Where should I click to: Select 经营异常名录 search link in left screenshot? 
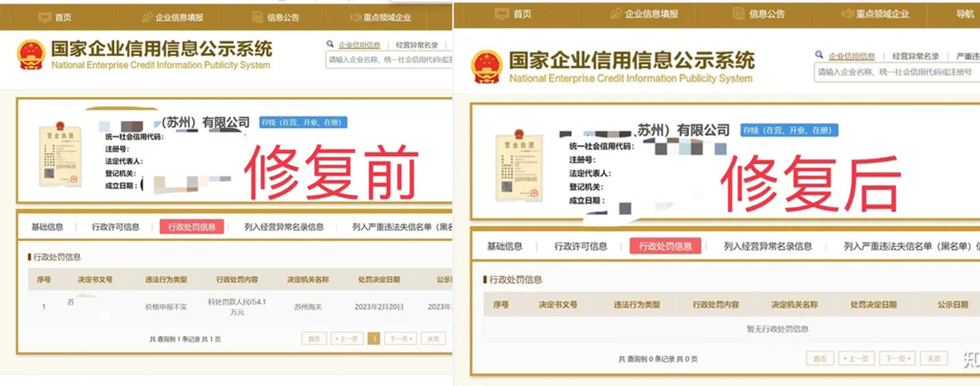pyautogui.click(x=417, y=45)
